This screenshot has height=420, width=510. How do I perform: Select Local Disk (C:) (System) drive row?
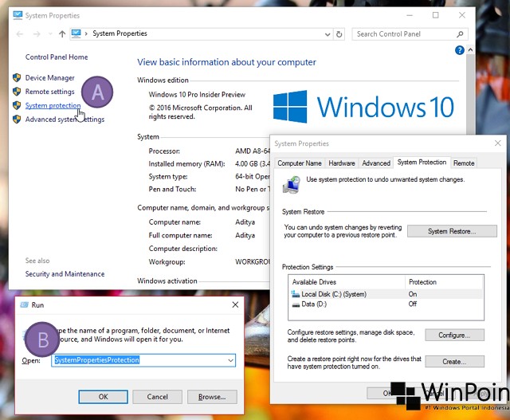tap(386, 294)
